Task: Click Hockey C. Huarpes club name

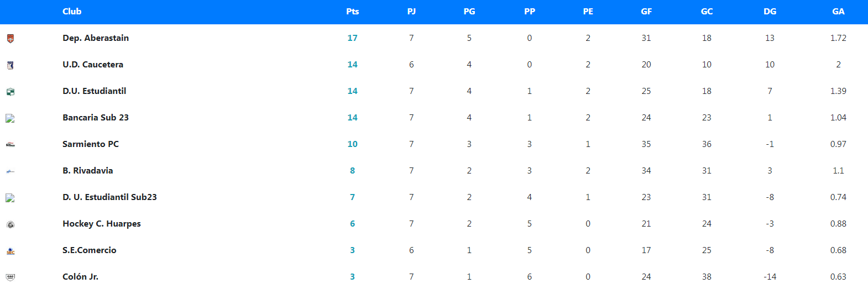Action: (x=102, y=224)
